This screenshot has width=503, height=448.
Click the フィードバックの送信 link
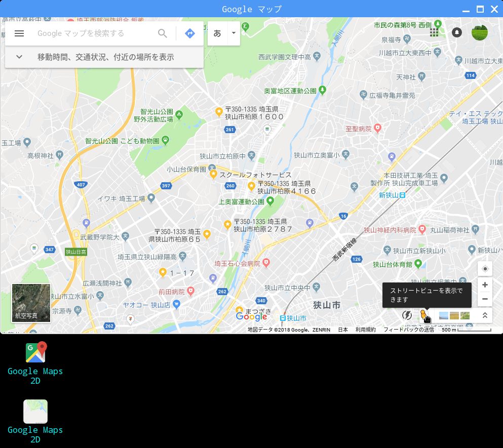pos(408,330)
